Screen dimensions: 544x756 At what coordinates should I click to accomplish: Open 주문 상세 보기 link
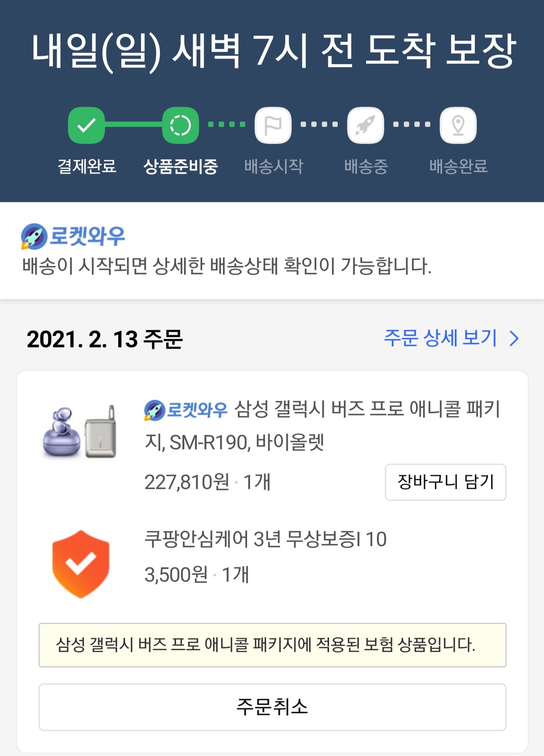pos(440,338)
